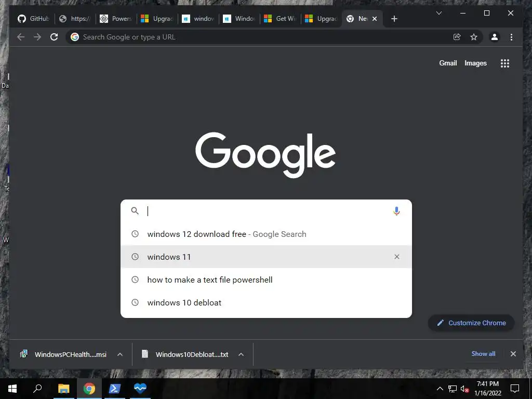
Task: Switch to the first Upgrade tab
Action: (x=157, y=19)
